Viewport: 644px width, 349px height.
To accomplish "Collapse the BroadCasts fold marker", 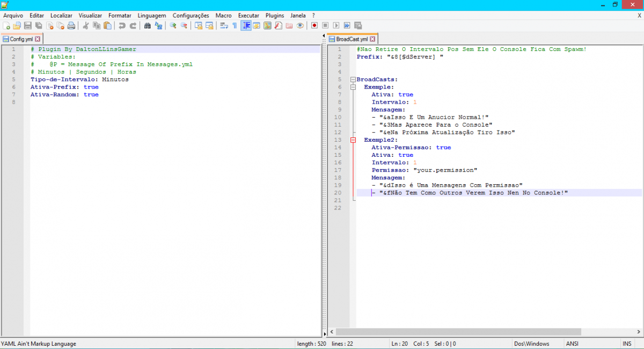I will [x=353, y=79].
